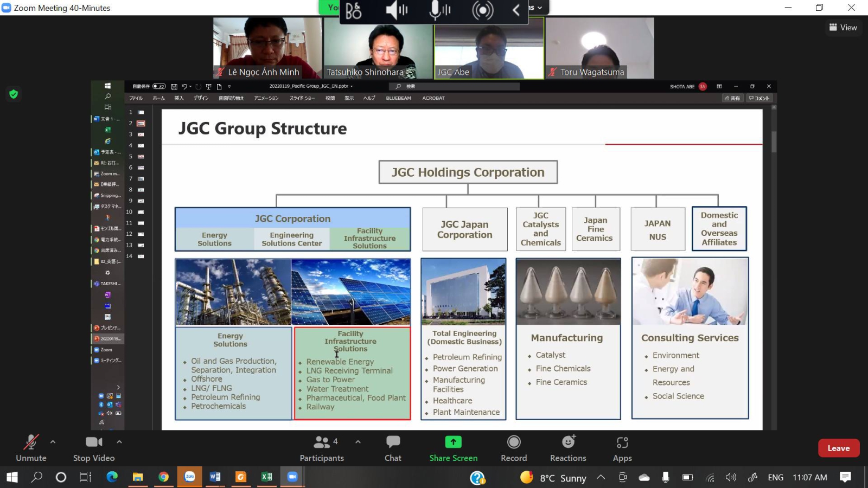Expand video options arrow beside Stop Video
This screenshot has height=488, width=868.
coord(119,442)
